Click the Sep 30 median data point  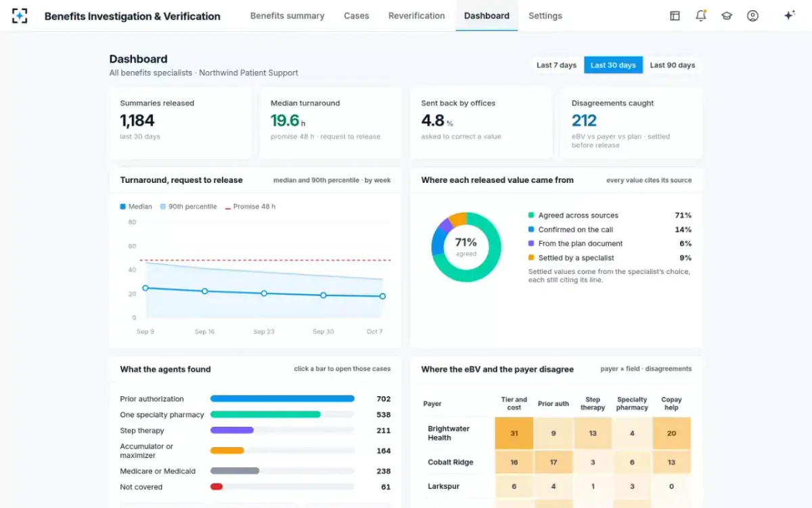point(323,295)
